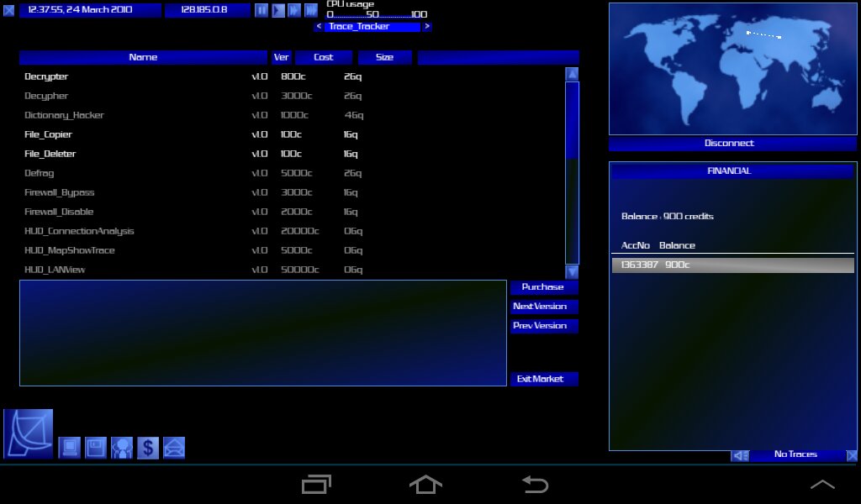This screenshot has height=504, width=861.
Task: Set game speed to fast forward
Action: 294,10
